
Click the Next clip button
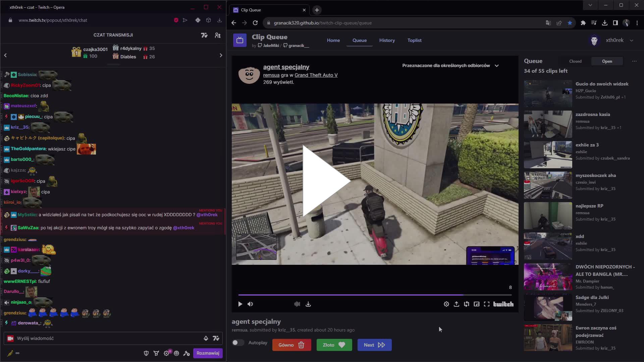coord(374,345)
